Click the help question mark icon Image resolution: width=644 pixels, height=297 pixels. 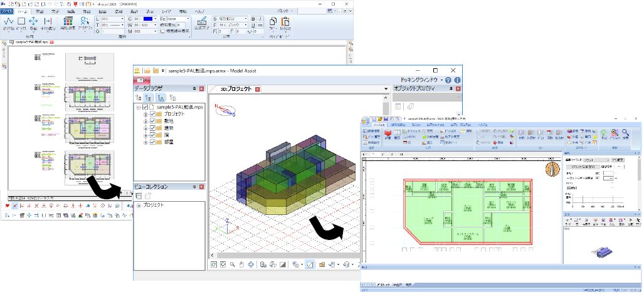(x=449, y=80)
